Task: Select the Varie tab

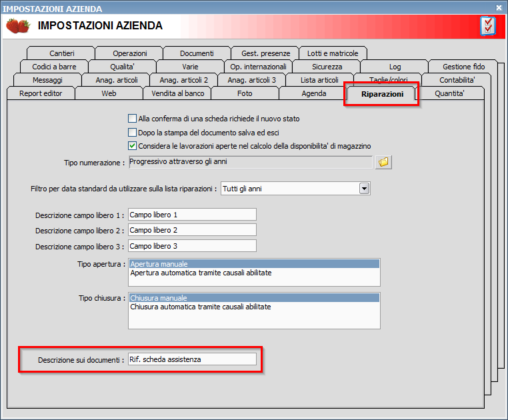Action: [190, 67]
